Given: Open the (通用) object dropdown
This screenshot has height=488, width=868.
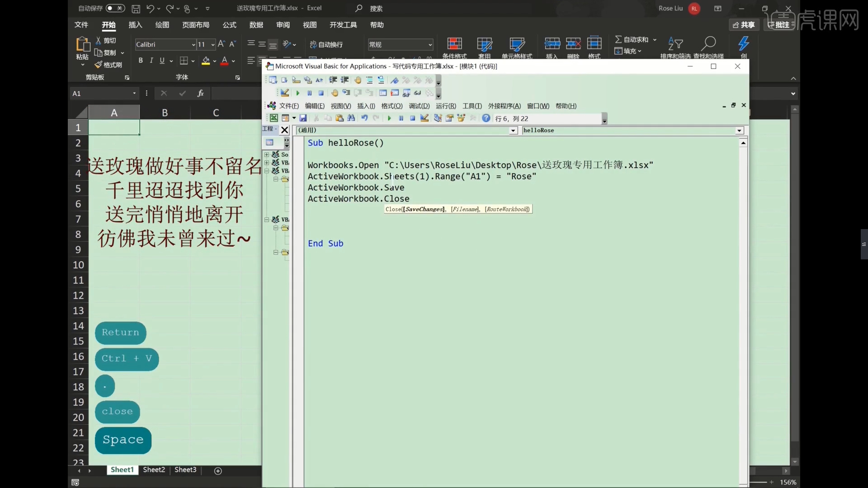Looking at the screenshot, I should click(x=513, y=131).
